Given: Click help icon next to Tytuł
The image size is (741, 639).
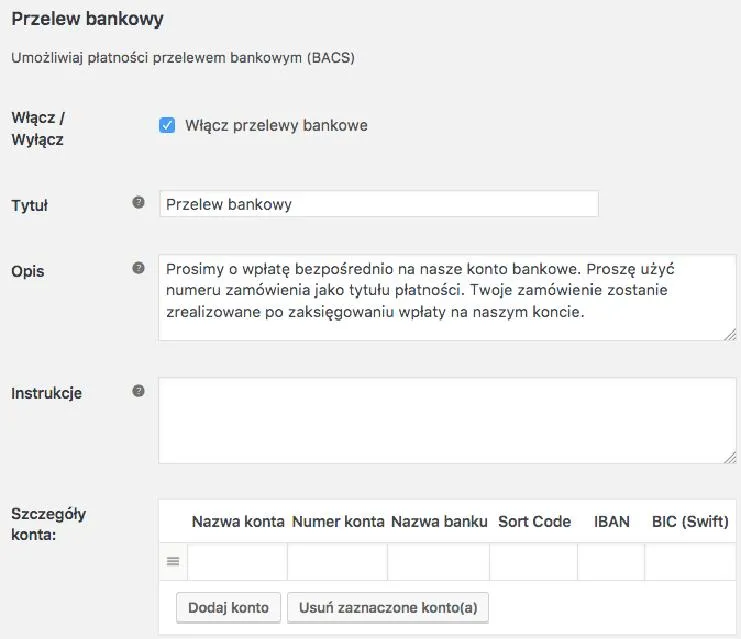Looking at the screenshot, I should 138,203.
